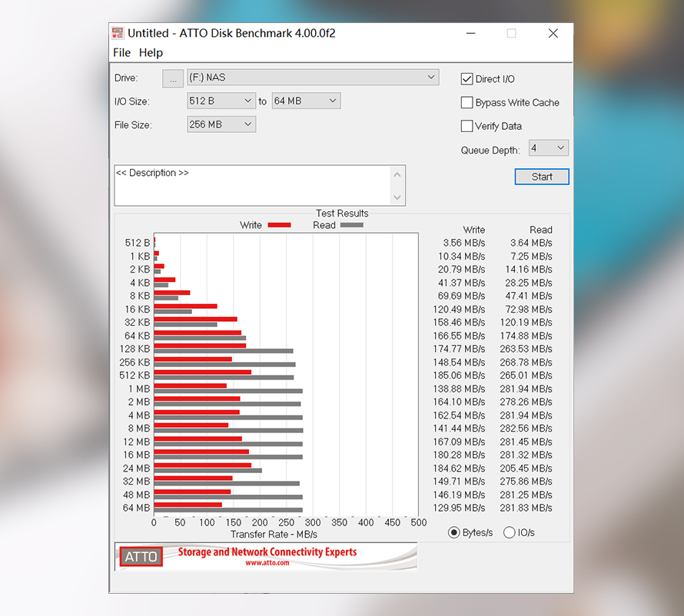Click the ATTO logo in banner
684x616 pixels.
tap(141, 557)
